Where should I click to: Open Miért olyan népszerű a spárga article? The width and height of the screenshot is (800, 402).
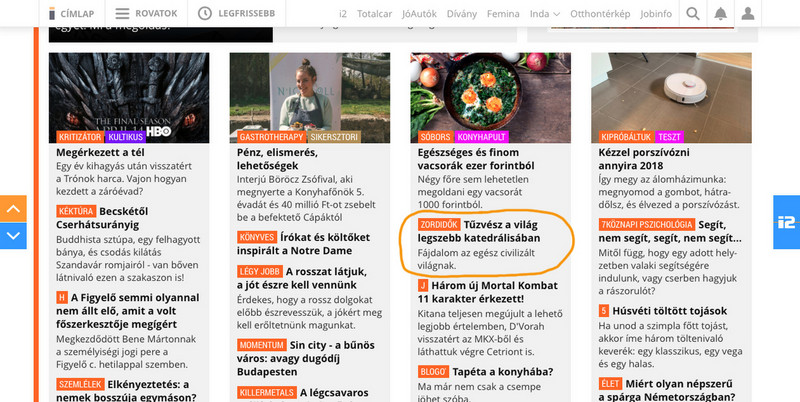(667, 390)
